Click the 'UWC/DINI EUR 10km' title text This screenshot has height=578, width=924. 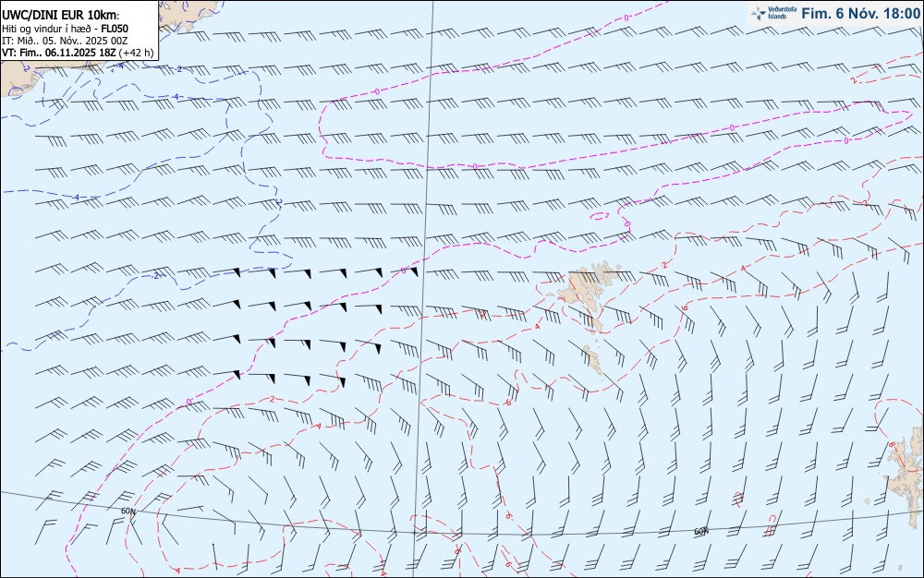(x=59, y=16)
